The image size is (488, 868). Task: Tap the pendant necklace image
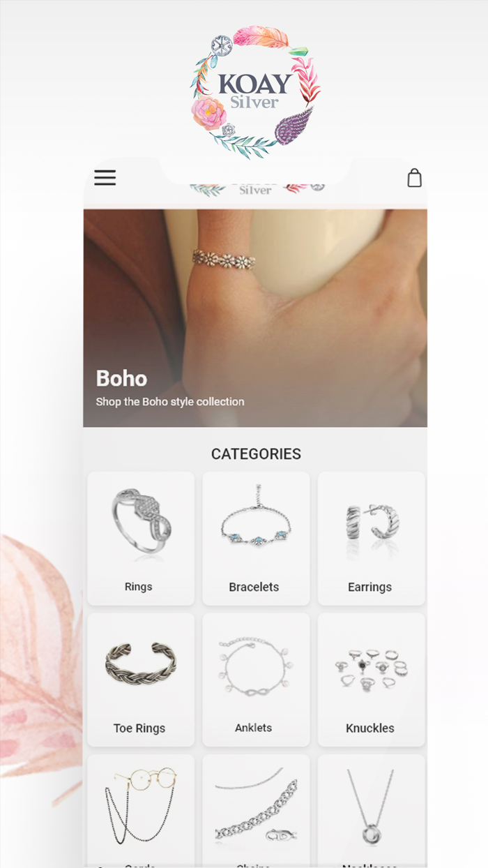point(371,808)
